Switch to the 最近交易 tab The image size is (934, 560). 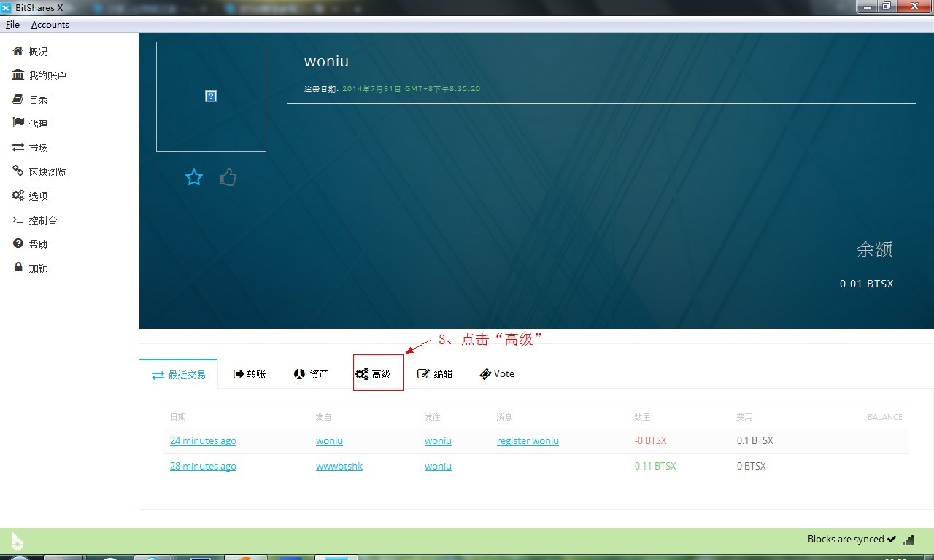click(179, 374)
